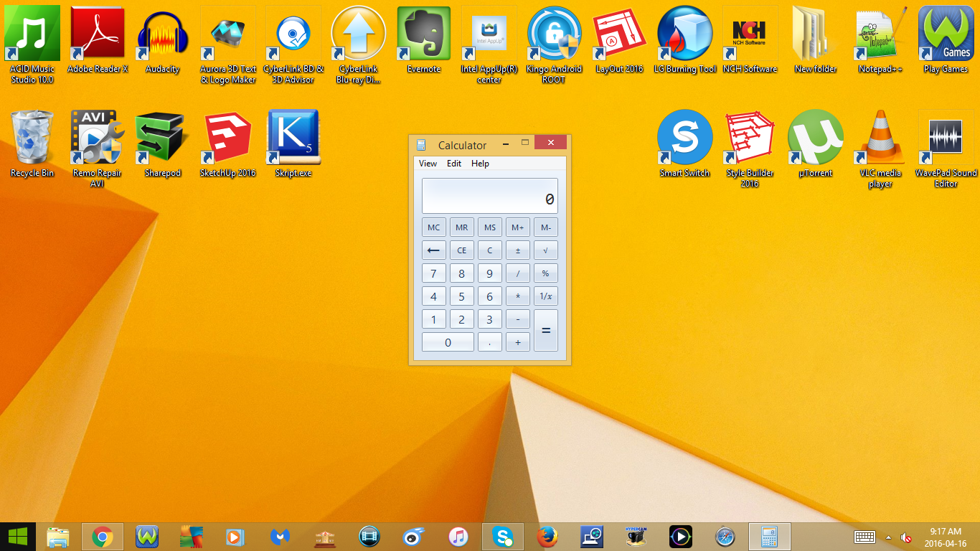Click the divide button
Screen dimensions: 980x551
coord(517,273)
